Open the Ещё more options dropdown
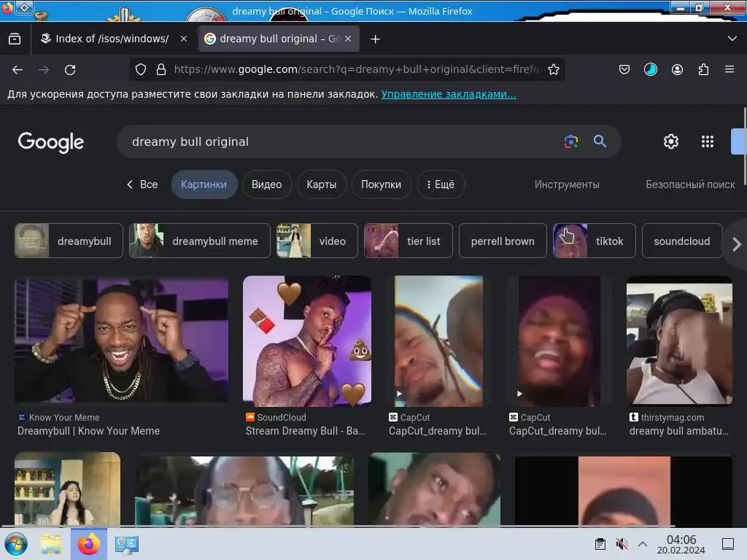The image size is (747, 560). [441, 184]
